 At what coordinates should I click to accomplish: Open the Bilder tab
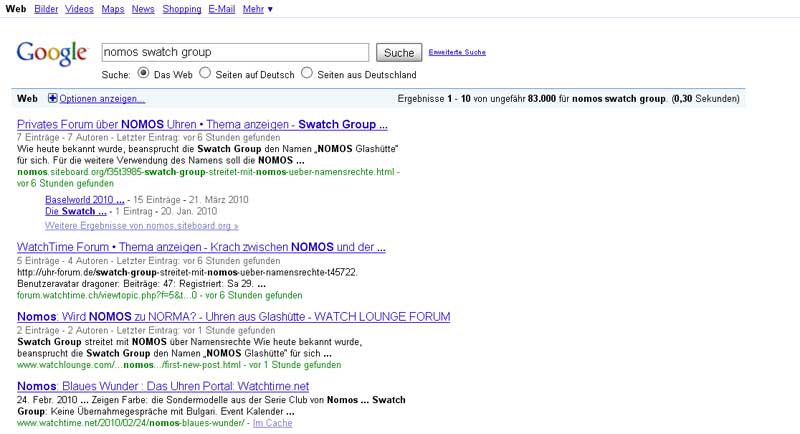point(46,9)
